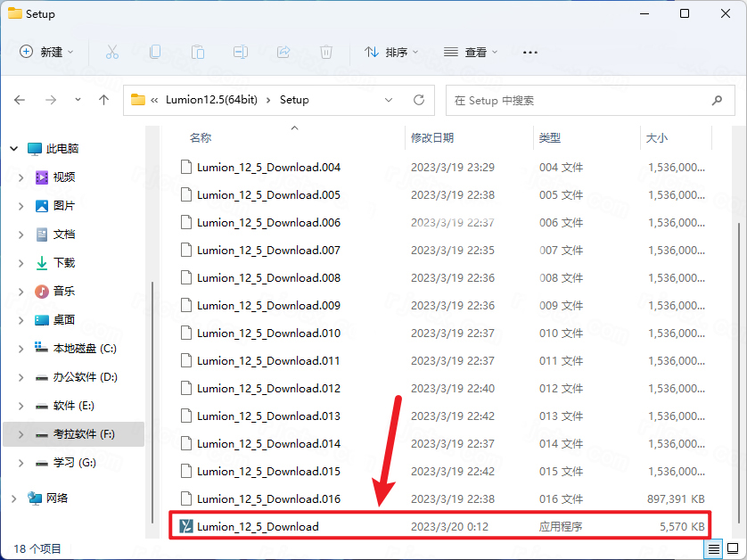Open 图片 in the navigation pane
747x560 pixels.
(55, 206)
